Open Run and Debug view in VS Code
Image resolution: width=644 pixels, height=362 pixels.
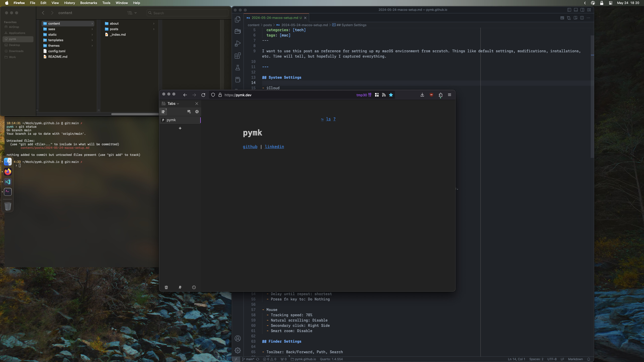[237, 43]
